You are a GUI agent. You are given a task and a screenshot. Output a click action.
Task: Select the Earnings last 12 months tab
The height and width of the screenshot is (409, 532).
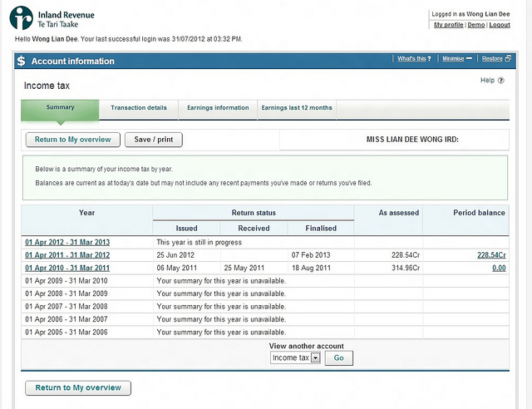click(x=297, y=108)
